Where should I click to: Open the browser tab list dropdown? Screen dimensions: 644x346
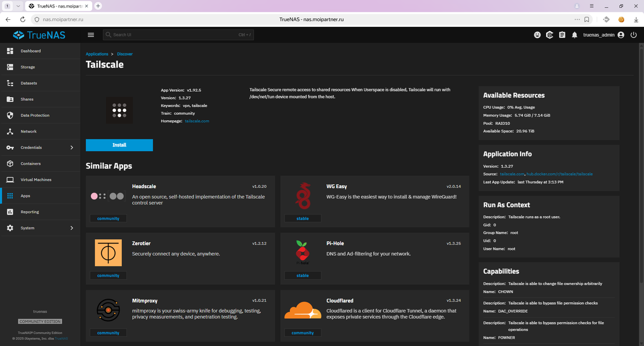[x=18, y=6]
